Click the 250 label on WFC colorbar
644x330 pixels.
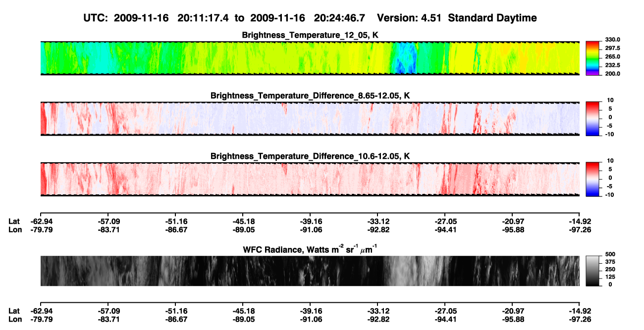(609, 269)
